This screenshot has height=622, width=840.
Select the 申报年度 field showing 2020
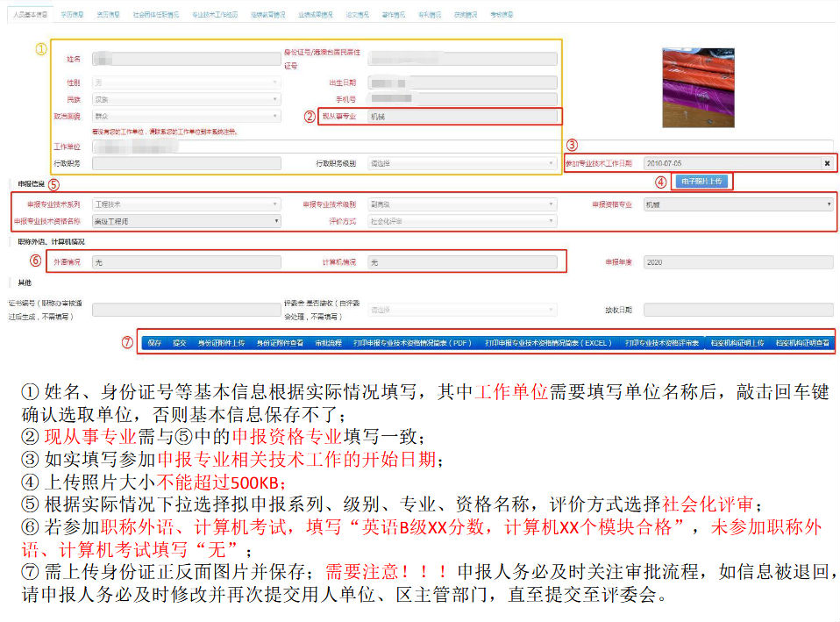click(x=738, y=262)
